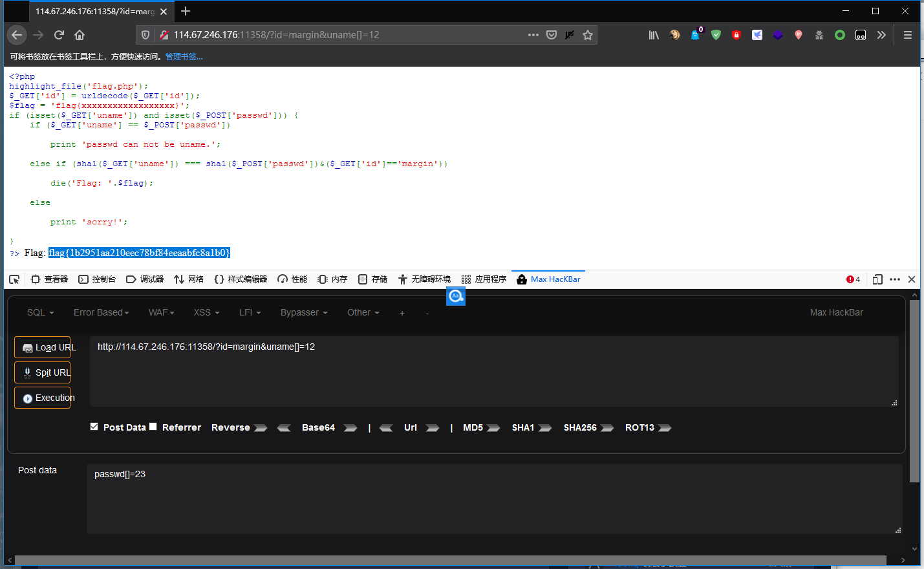924x569 pixels.
Task: Click red lock extension icon
Action: tap(736, 35)
